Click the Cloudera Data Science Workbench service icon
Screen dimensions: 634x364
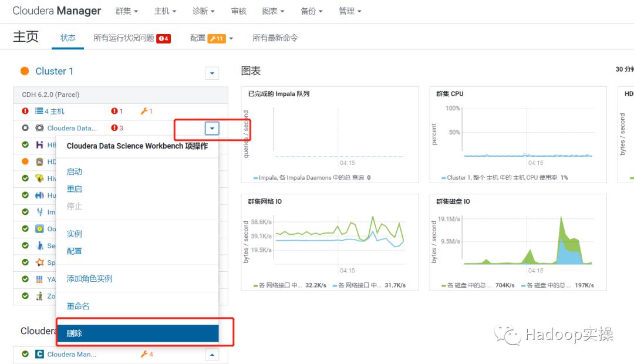39,128
